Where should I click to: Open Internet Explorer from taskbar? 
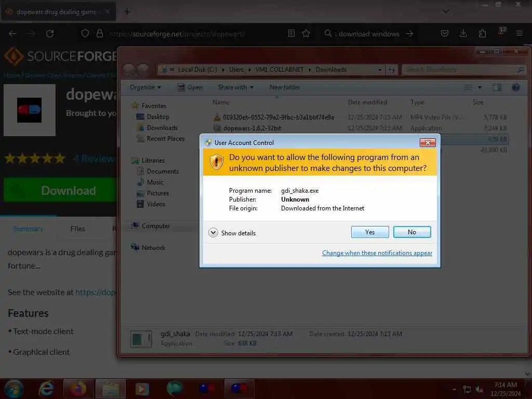(x=46, y=389)
